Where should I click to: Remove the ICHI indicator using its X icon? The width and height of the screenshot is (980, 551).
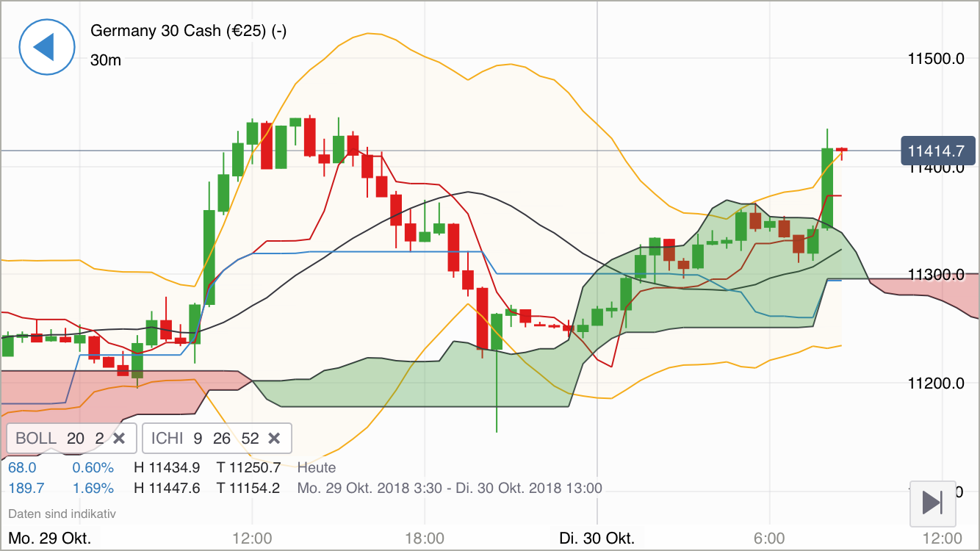(x=274, y=438)
